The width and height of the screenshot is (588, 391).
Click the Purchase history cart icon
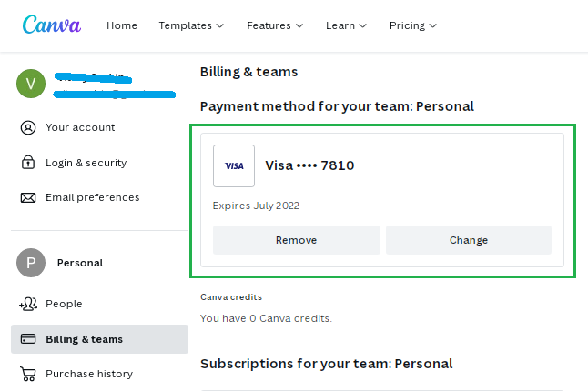pyautogui.click(x=28, y=374)
